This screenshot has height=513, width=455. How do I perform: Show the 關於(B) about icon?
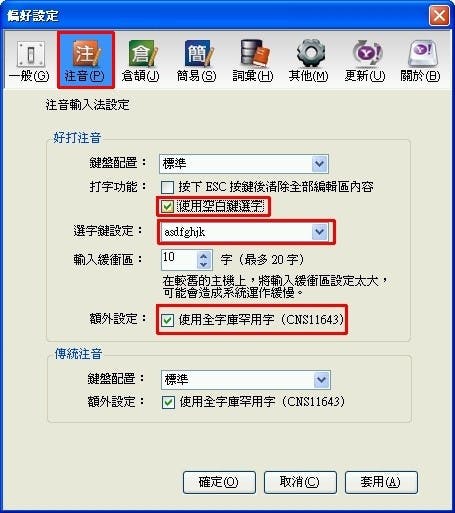421,61
